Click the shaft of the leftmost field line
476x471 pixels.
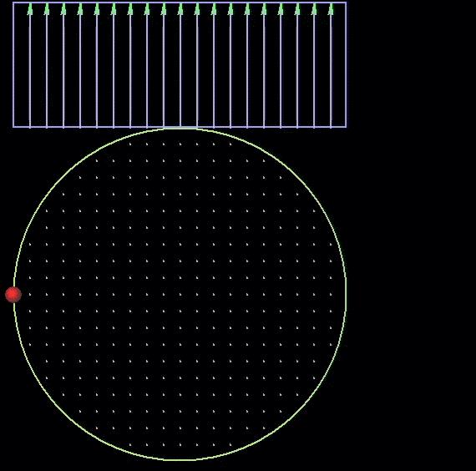pos(30,71)
